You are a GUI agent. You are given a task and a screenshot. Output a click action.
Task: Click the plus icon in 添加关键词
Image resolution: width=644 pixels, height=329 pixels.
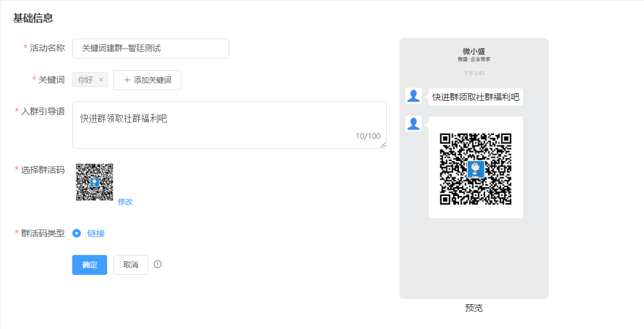[127, 80]
